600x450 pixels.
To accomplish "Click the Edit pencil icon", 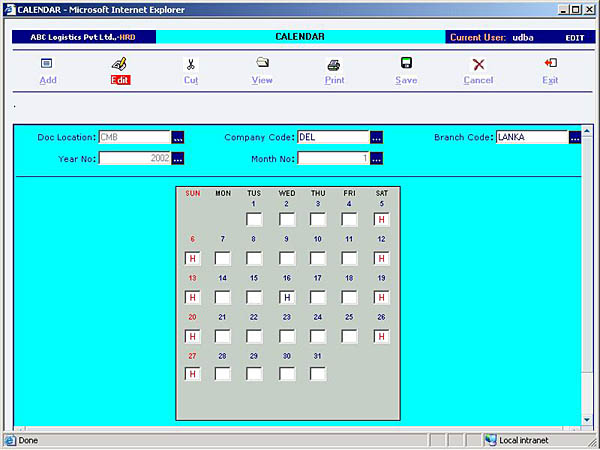I will 119,63.
